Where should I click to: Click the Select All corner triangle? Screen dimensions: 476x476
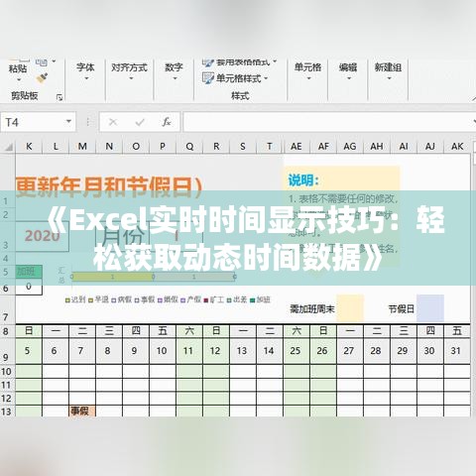8,147
